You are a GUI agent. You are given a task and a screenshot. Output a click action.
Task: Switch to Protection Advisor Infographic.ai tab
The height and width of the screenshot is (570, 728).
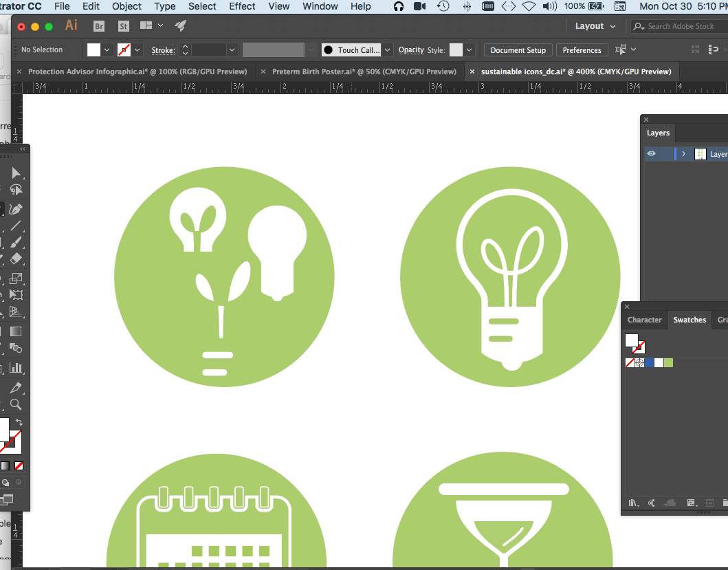[x=137, y=72]
